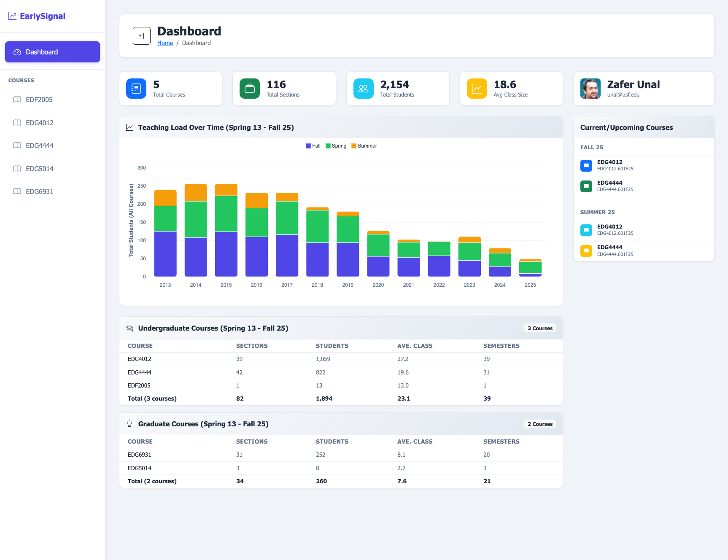Open EDG4012 Summer 25 upcoming course

pyautogui.click(x=609, y=229)
